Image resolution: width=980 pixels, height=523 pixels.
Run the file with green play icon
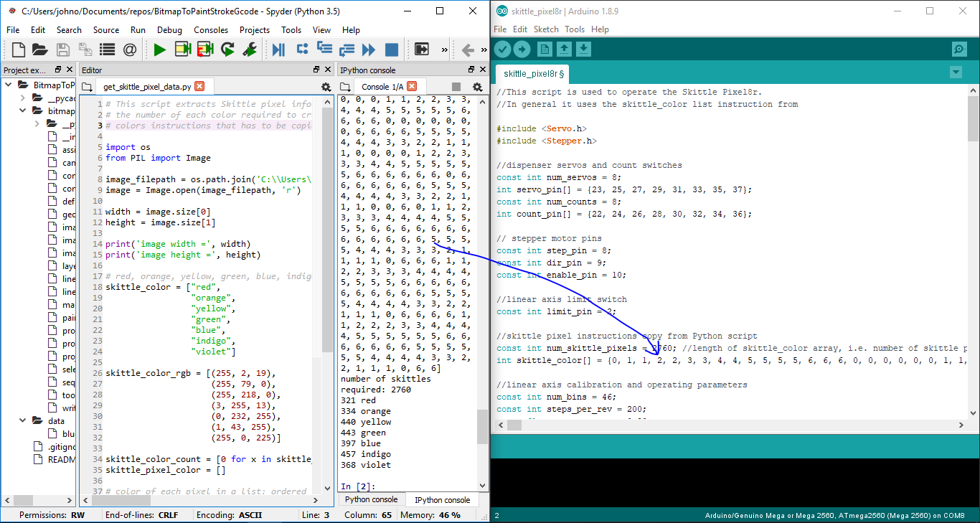[160, 50]
